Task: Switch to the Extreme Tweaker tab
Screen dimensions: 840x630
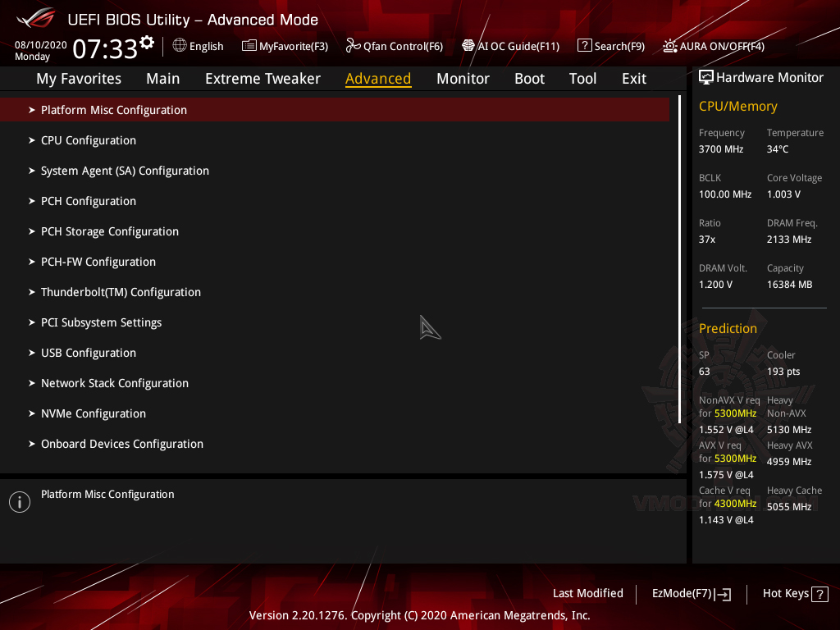Action: click(x=262, y=78)
